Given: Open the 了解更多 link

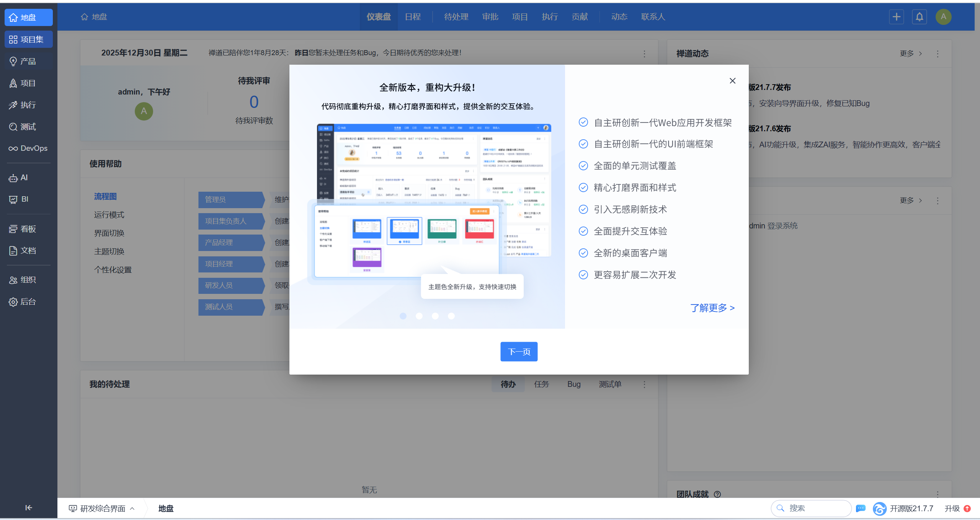Looking at the screenshot, I should click(x=712, y=308).
